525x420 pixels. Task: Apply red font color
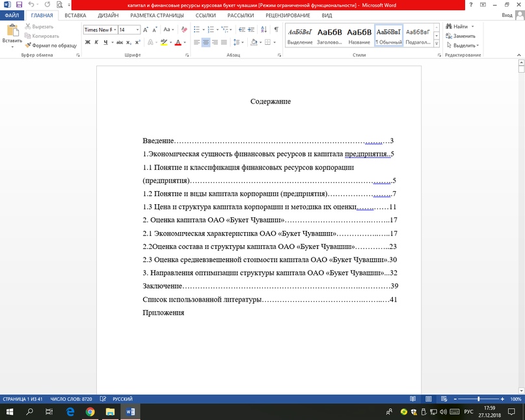[x=178, y=42]
